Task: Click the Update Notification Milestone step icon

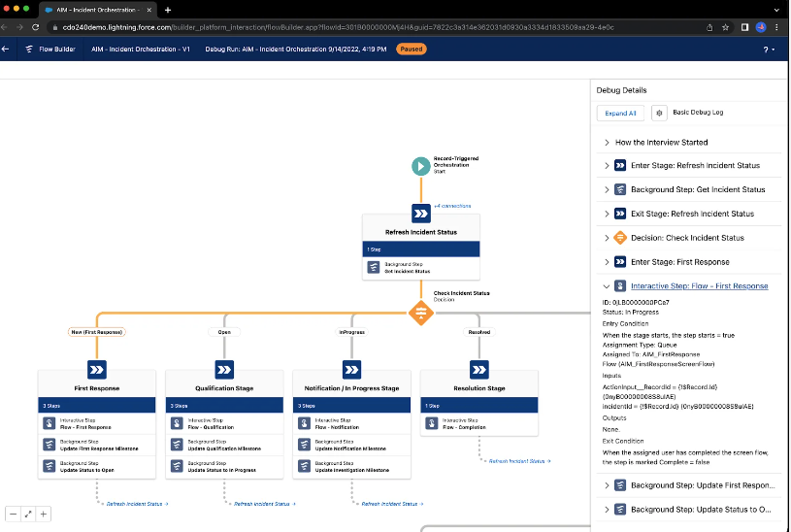Action: pyautogui.click(x=304, y=445)
